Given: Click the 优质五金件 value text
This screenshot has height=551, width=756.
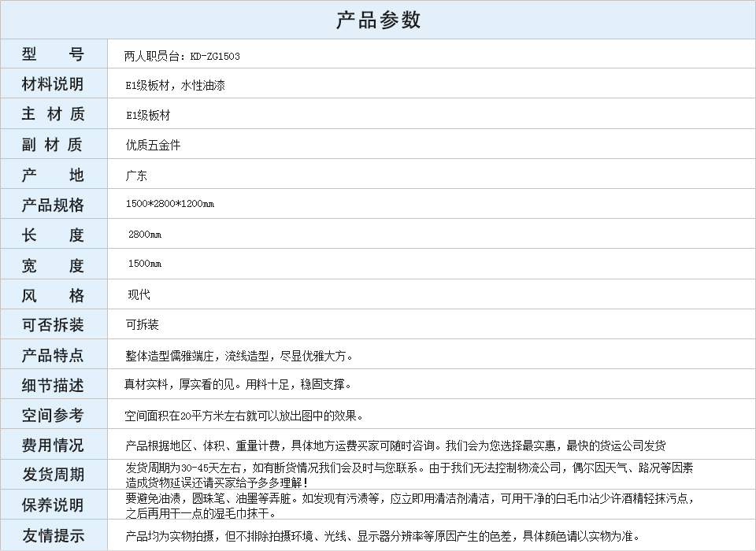Looking at the screenshot, I should coord(153,146).
